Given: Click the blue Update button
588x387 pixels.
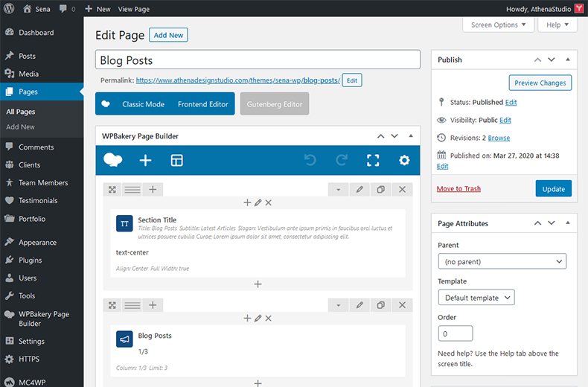Looking at the screenshot, I should click(554, 188).
